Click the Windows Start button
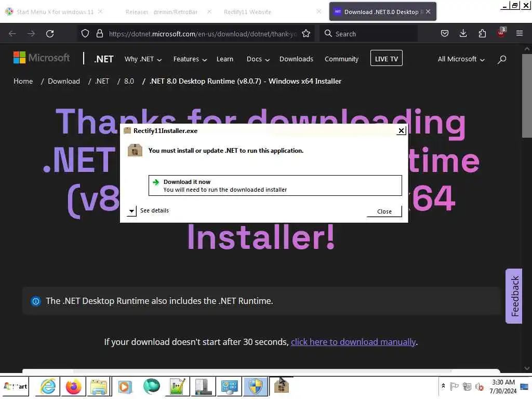532x399 pixels. click(15, 387)
